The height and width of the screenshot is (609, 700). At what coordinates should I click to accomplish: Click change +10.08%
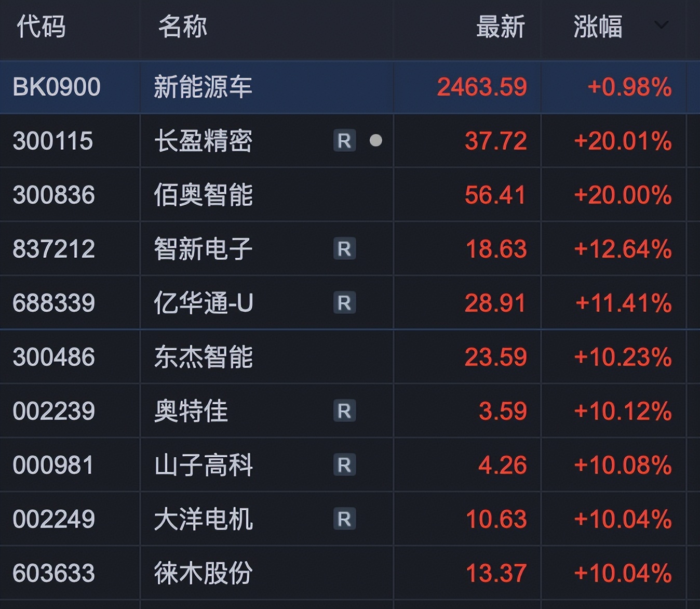click(623, 465)
